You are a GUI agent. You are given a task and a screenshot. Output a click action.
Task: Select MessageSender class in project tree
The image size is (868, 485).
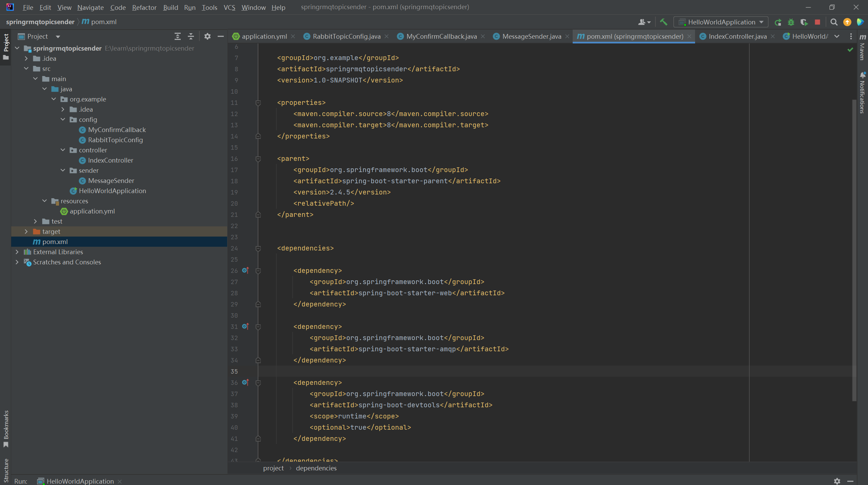point(111,181)
